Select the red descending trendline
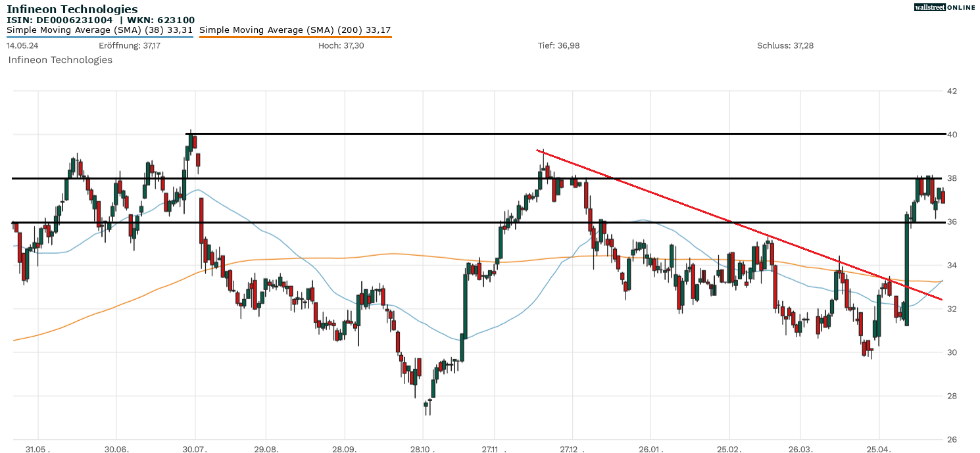 click(x=733, y=222)
